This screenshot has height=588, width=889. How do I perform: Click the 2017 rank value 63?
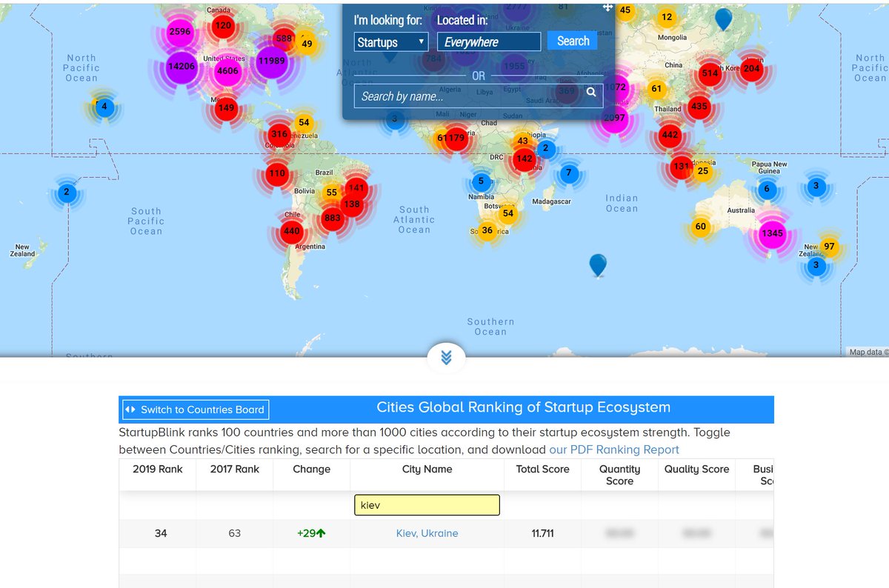[x=235, y=533]
